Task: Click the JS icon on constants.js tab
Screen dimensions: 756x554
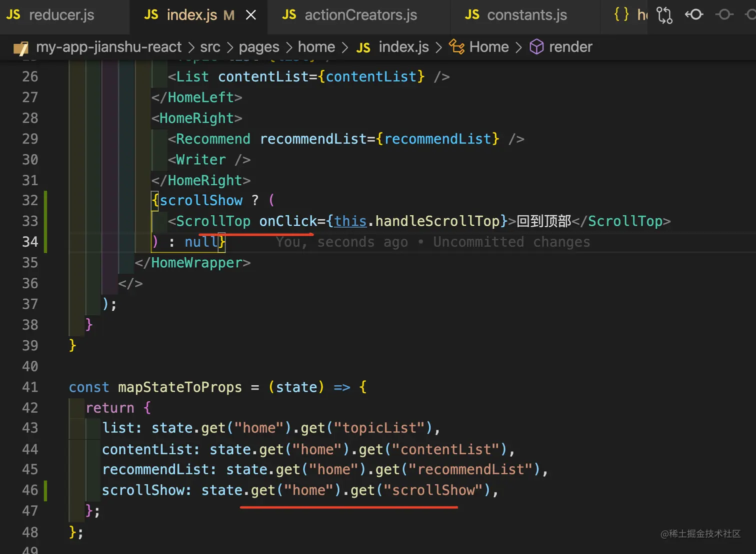Action: (471, 15)
